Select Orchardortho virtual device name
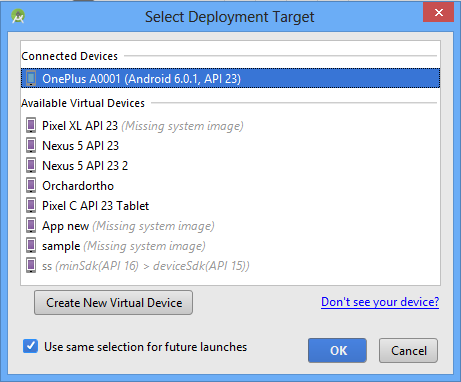 [x=78, y=186]
